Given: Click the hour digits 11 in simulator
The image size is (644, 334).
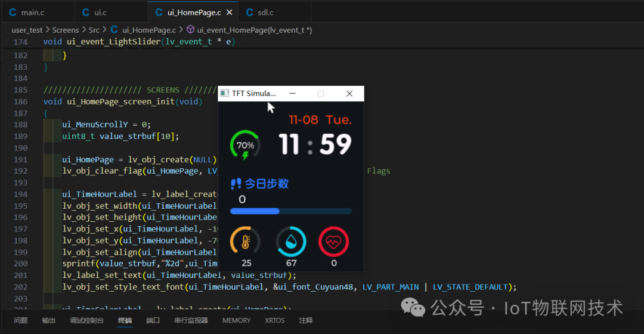Looking at the screenshot, I should point(289,144).
